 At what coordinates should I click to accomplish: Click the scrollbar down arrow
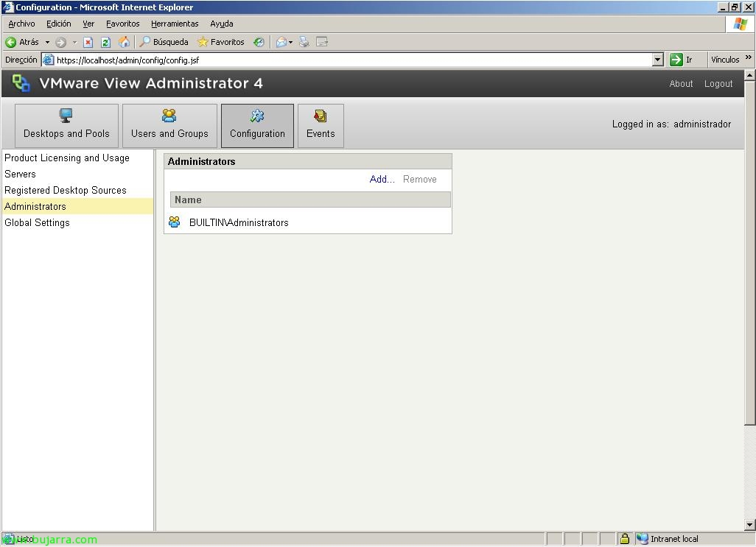pyautogui.click(x=749, y=525)
